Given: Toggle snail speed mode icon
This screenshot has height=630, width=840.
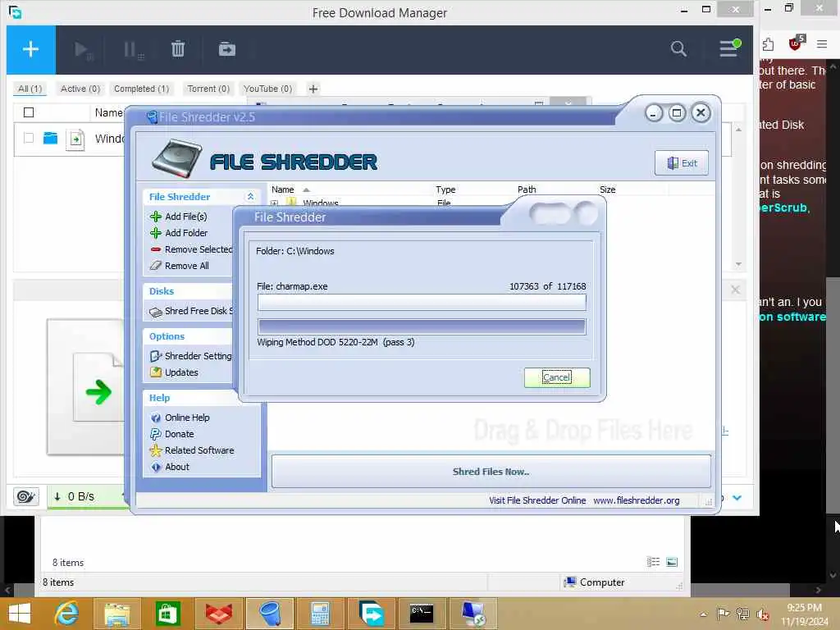Looking at the screenshot, I should (26, 496).
